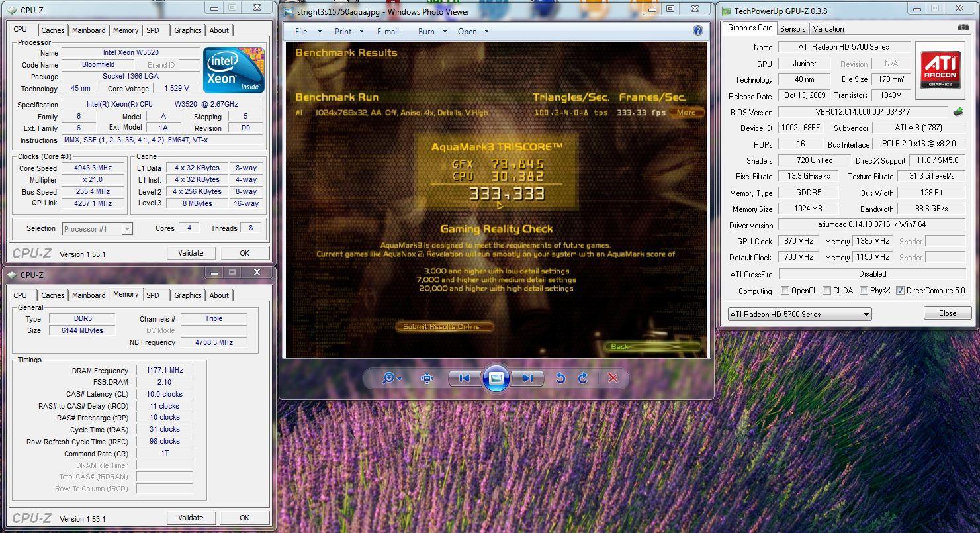Click the Photo Viewer title bar icon
Screen dimensions: 980x533
(x=288, y=11)
